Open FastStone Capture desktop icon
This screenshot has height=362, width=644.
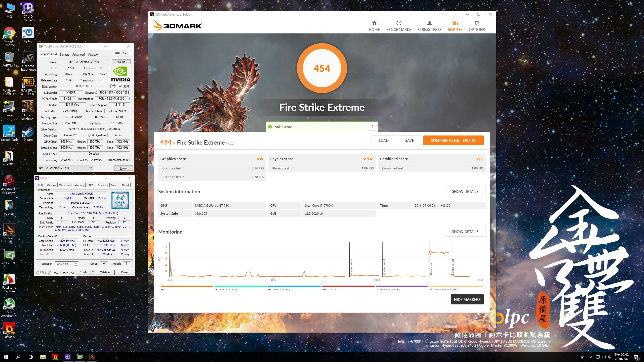(x=9, y=283)
